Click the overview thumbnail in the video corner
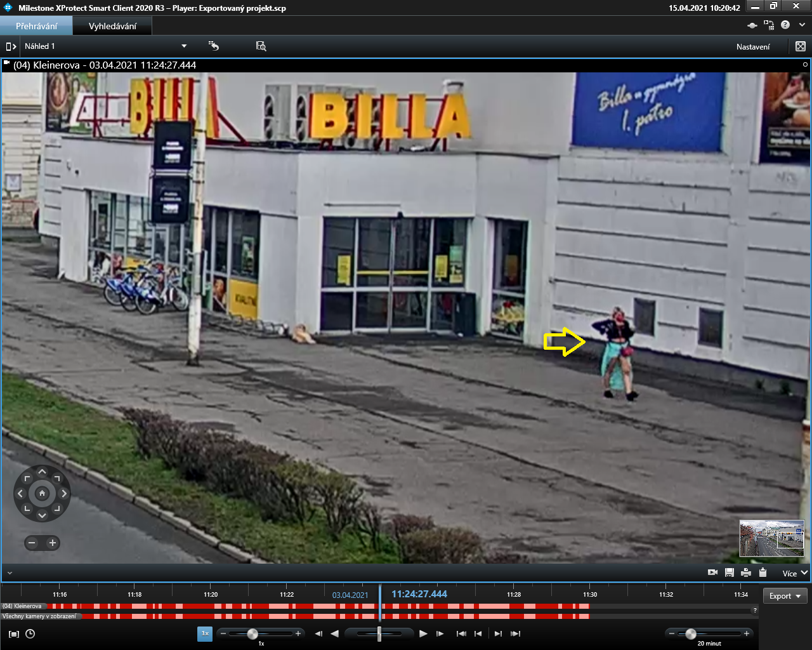This screenshot has height=650, width=812. (771, 538)
